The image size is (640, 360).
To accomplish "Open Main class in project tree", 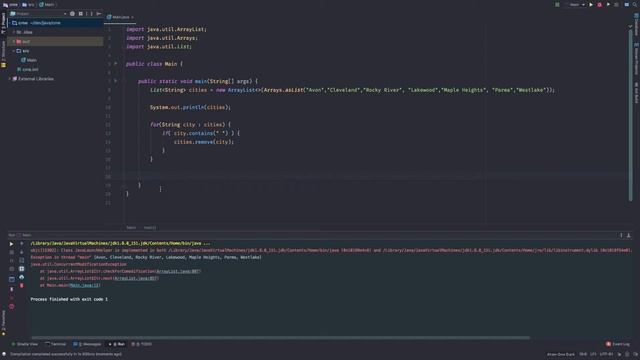I will [29, 60].
